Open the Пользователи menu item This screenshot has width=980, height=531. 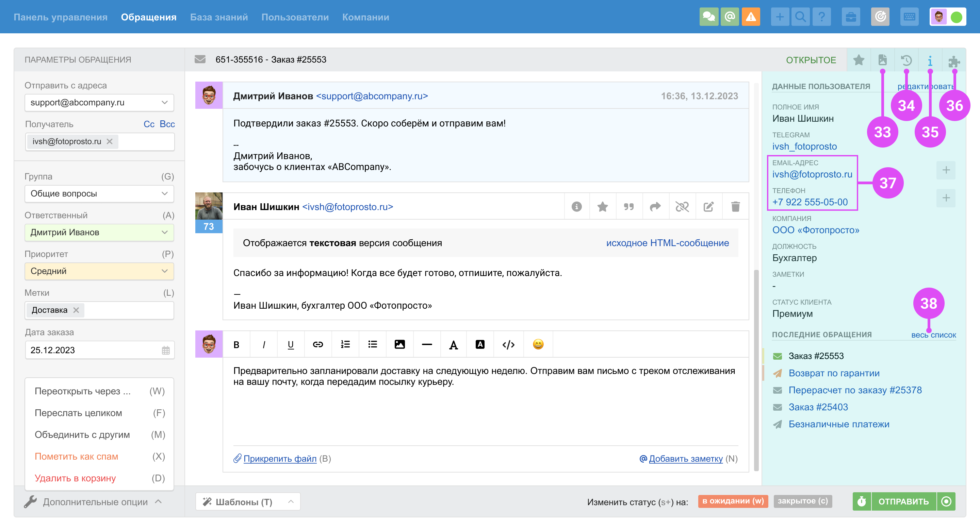tap(295, 17)
